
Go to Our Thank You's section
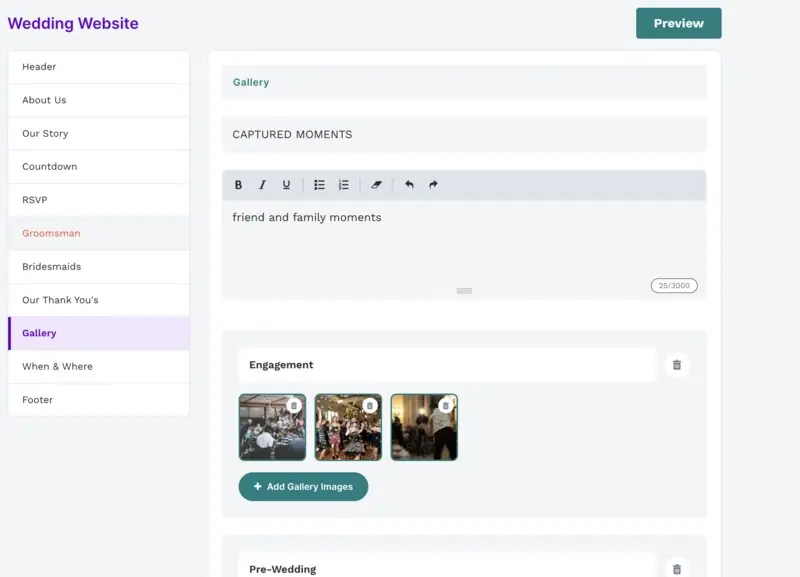click(99, 300)
